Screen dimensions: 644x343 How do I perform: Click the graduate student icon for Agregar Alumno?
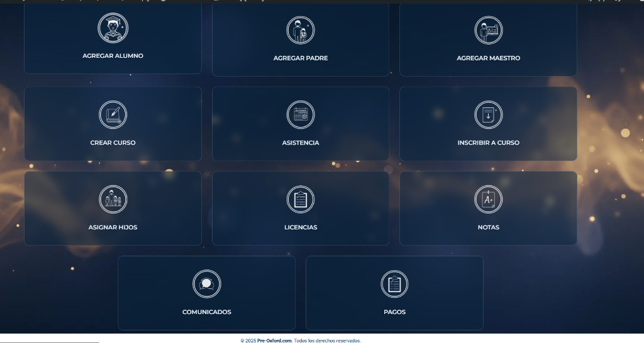(113, 28)
